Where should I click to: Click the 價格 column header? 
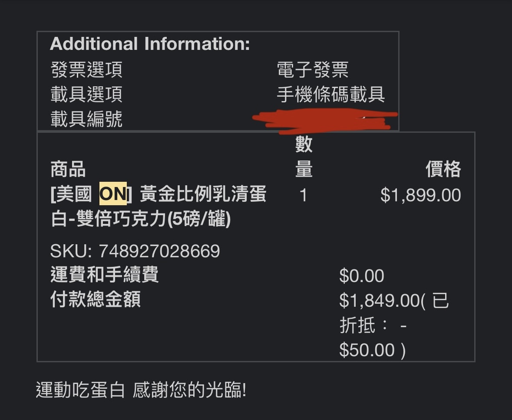coord(443,169)
